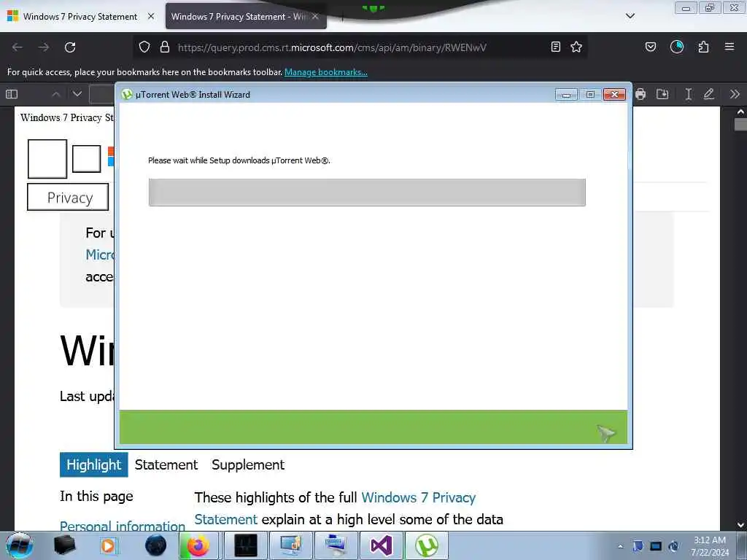Go to next PDF page
The width and height of the screenshot is (747, 560).
coord(77,94)
